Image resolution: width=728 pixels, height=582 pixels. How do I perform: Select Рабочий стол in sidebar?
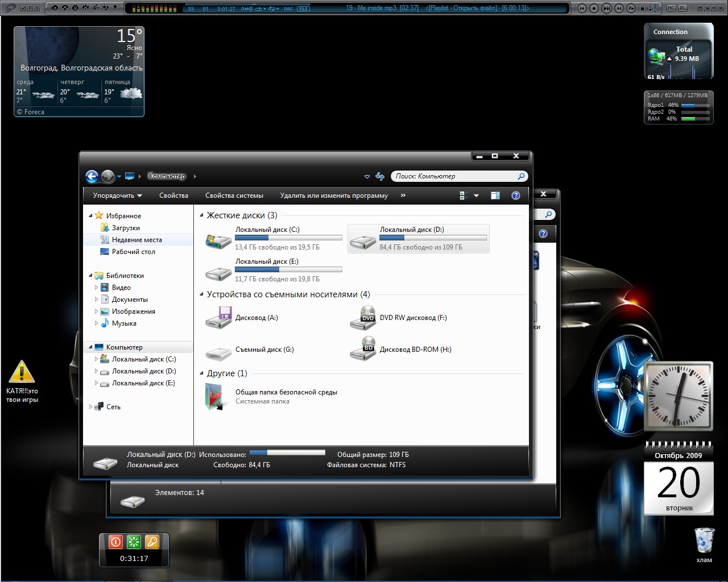133,252
